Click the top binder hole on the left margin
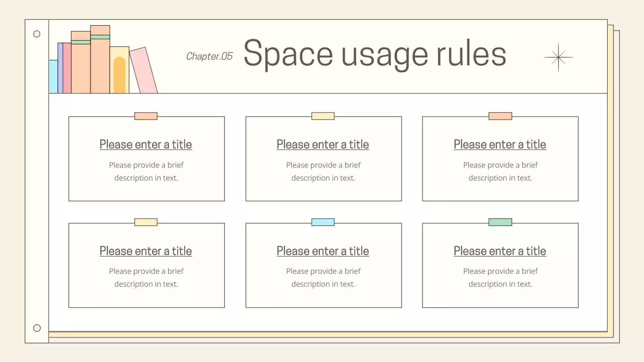644x362 pixels. 37,34
